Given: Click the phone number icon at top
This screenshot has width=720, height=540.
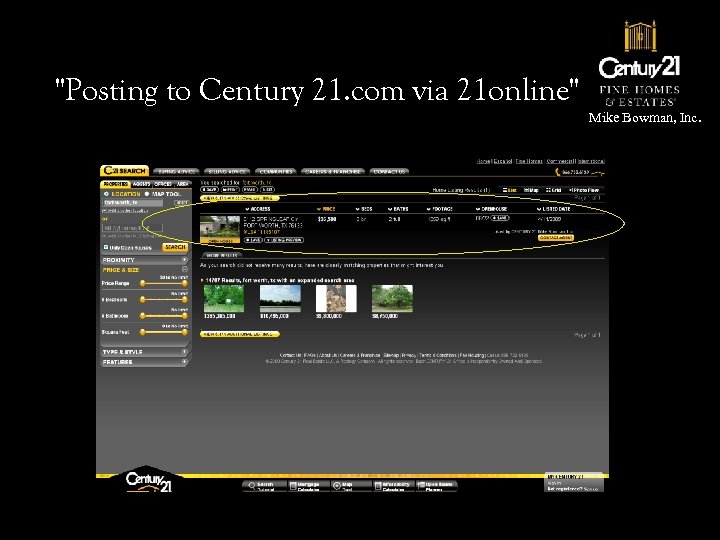Looking at the screenshot, I should point(558,172).
